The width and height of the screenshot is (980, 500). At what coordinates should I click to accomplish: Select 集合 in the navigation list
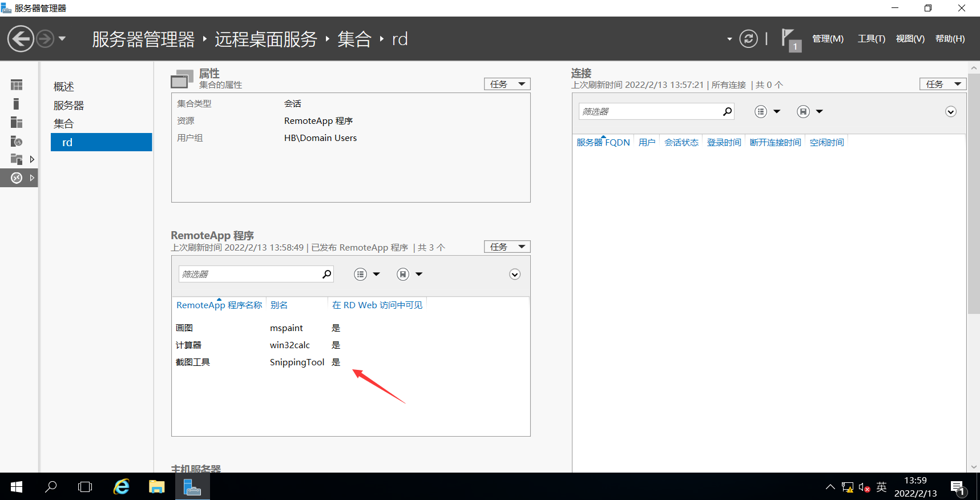(x=64, y=124)
